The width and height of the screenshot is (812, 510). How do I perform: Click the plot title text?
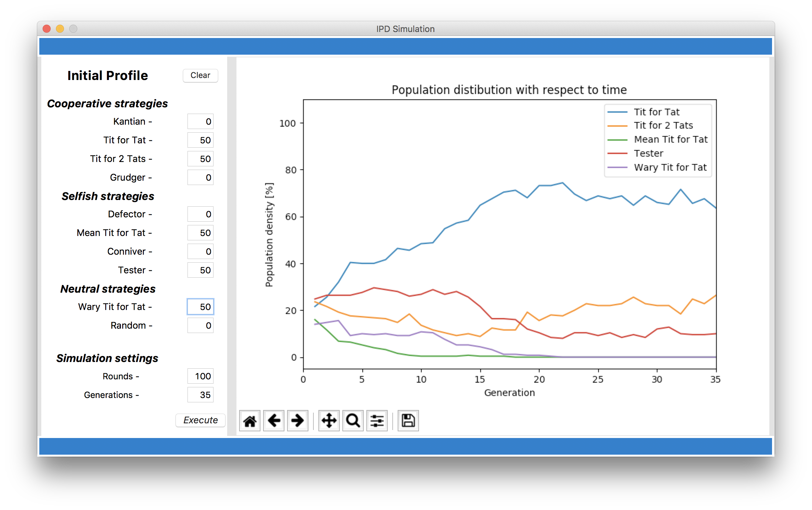(509, 90)
